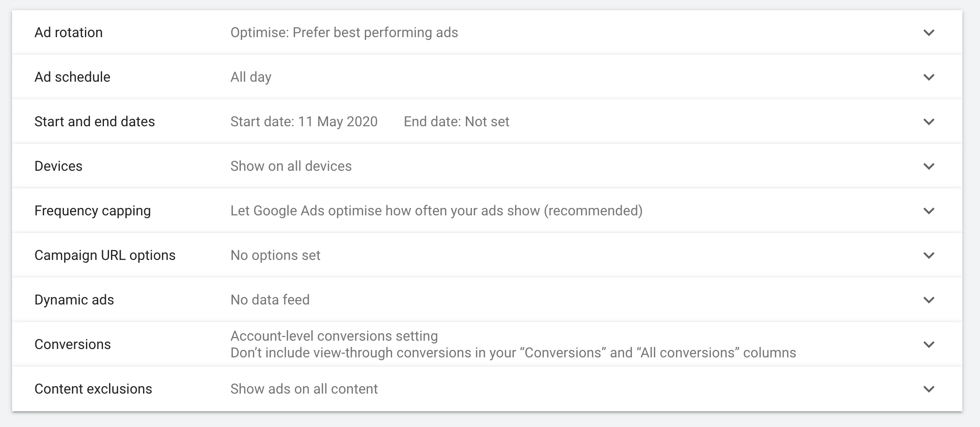The width and height of the screenshot is (980, 427).
Task: Click No options set under Campaign URL options
Action: [275, 255]
